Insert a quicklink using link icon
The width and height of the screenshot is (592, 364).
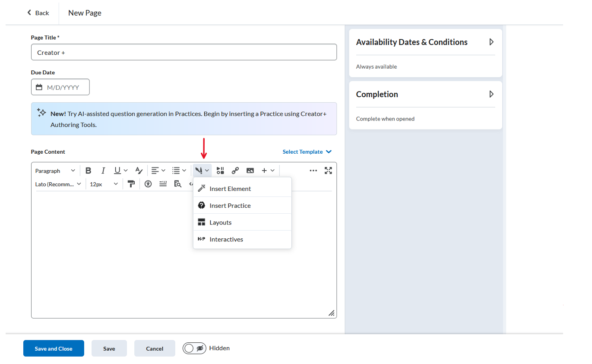235,171
